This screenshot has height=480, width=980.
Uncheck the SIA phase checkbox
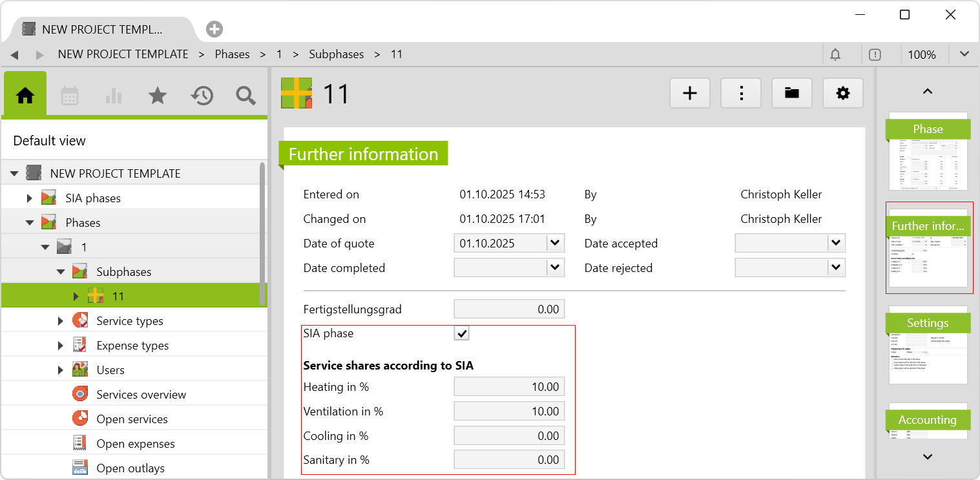461,333
